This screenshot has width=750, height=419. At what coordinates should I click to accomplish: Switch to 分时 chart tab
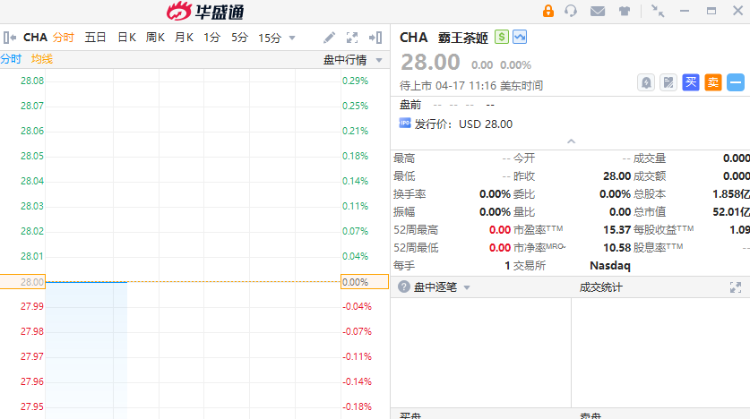(63, 37)
